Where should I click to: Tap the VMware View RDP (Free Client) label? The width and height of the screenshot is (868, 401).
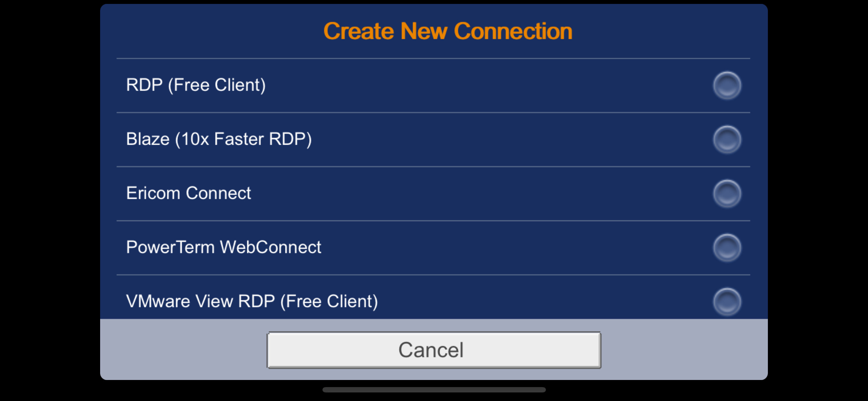coord(252,301)
